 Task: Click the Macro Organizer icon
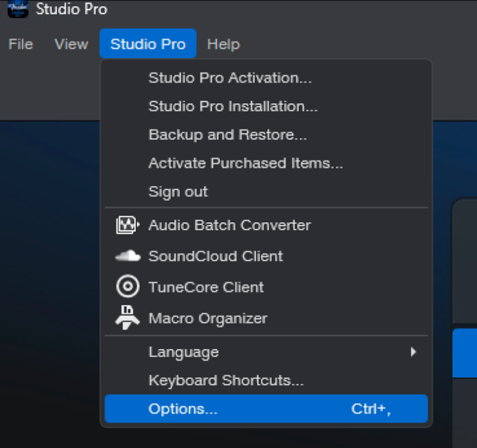127,317
